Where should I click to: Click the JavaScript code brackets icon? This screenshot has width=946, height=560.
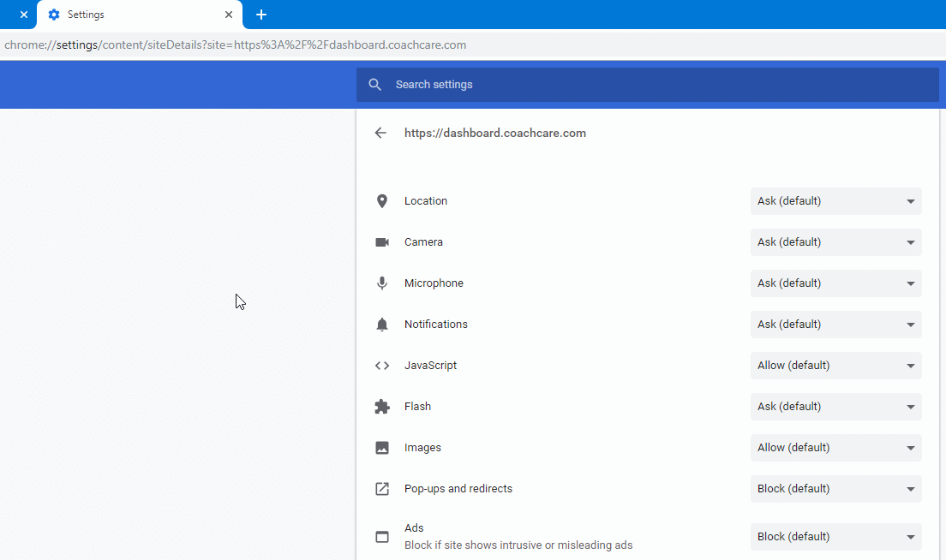382,366
